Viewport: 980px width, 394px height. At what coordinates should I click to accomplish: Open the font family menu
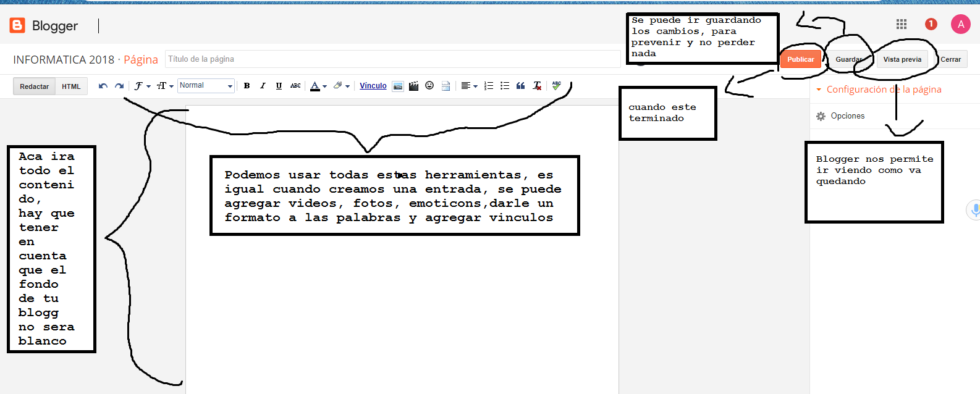[143, 86]
